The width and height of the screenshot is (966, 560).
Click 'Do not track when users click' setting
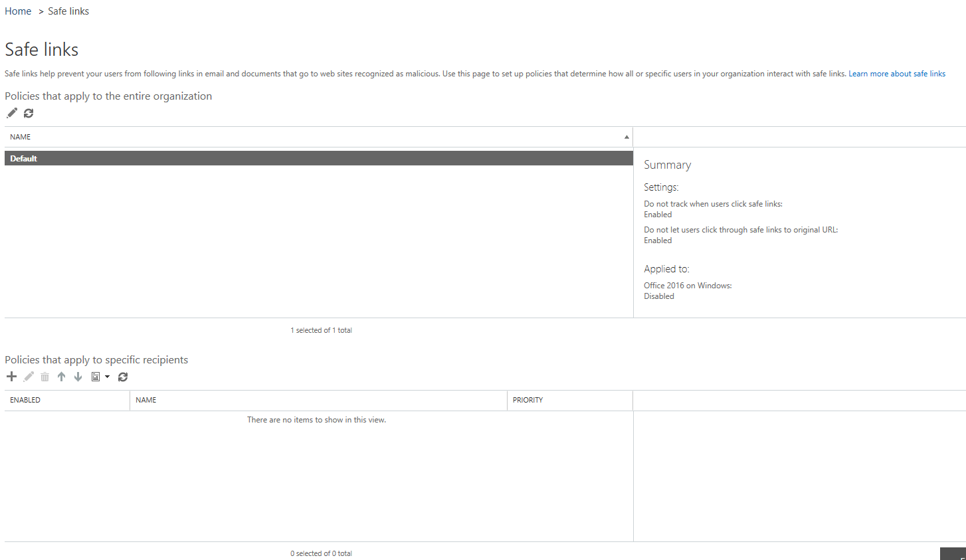click(x=713, y=204)
